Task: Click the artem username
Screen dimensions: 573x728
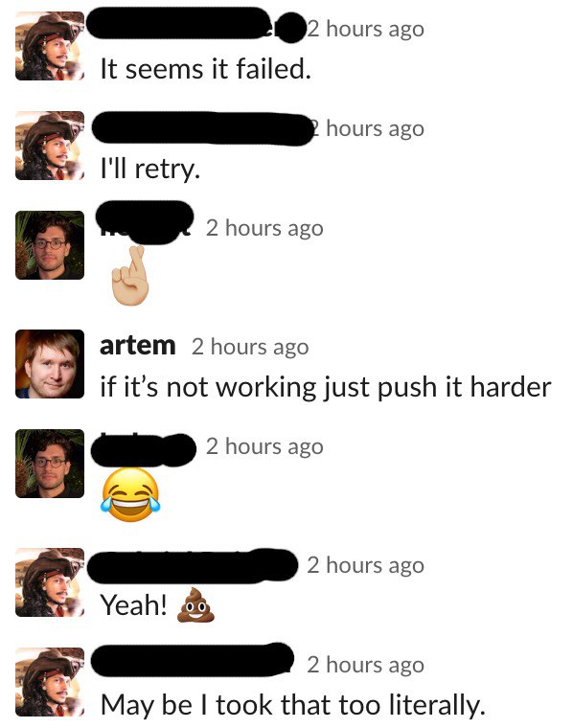Action: click(x=137, y=346)
